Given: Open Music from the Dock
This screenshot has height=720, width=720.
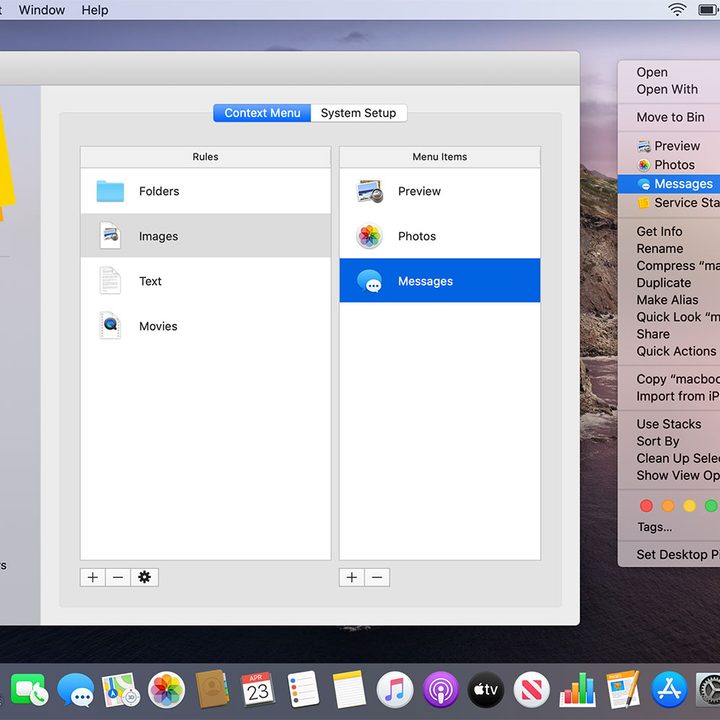Looking at the screenshot, I should click(x=394, y=690).
